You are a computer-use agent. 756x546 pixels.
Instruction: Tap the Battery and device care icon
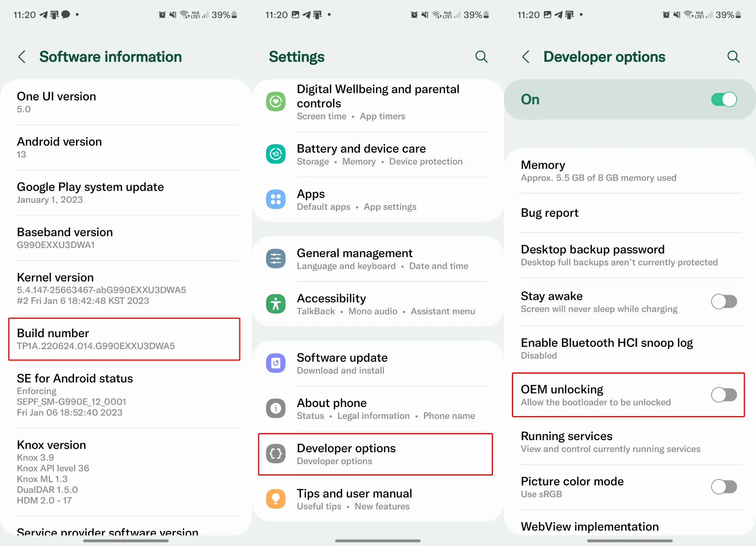pos(276,154)
